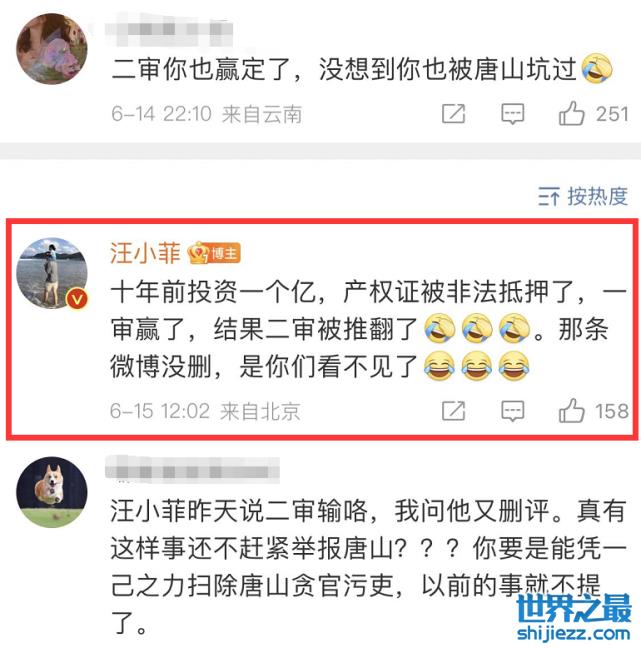This screenshot has width=641, height=648.
Task: Like 汪小菲's comment with 158 likes
Action: coord(572,410)
